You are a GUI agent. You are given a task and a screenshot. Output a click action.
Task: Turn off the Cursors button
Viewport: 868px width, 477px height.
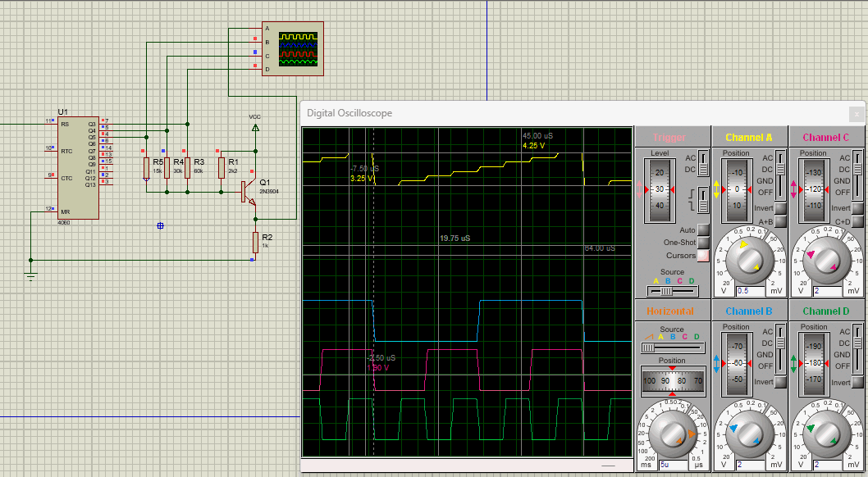pos(703,256)
